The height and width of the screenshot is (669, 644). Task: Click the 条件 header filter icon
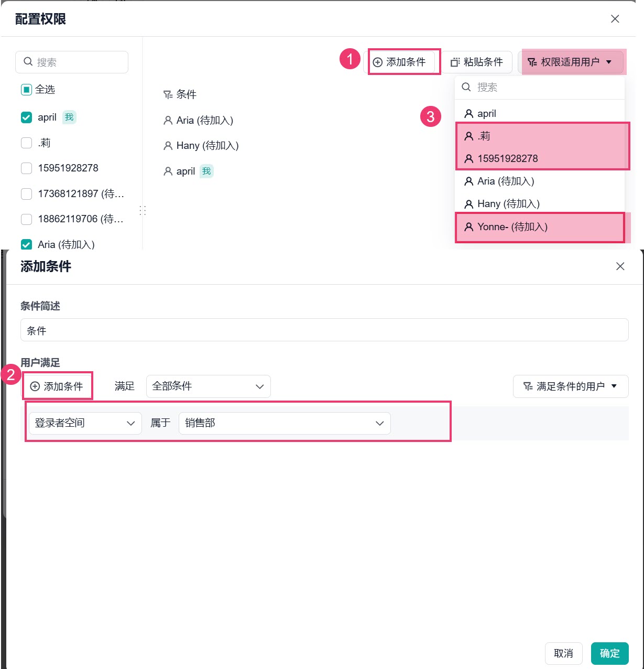(x=168, y=94)
